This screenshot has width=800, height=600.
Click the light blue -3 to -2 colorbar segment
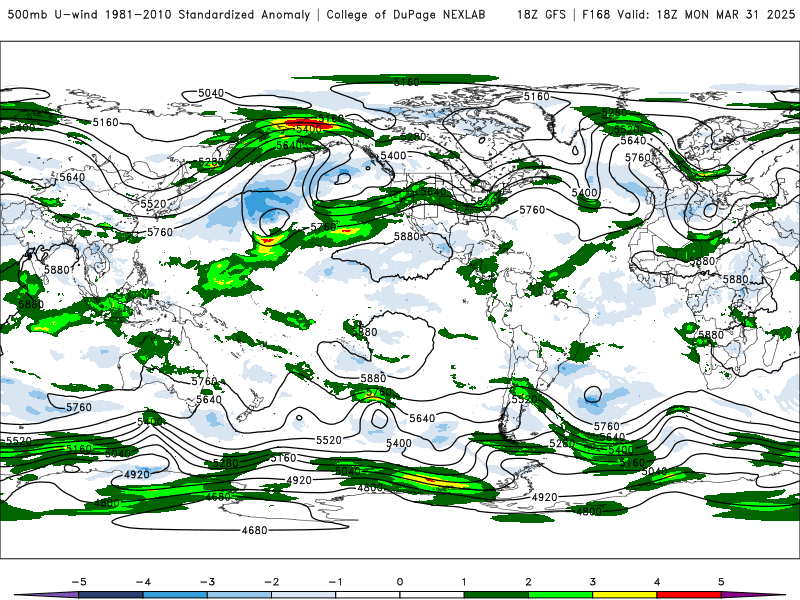click(239, 595)
